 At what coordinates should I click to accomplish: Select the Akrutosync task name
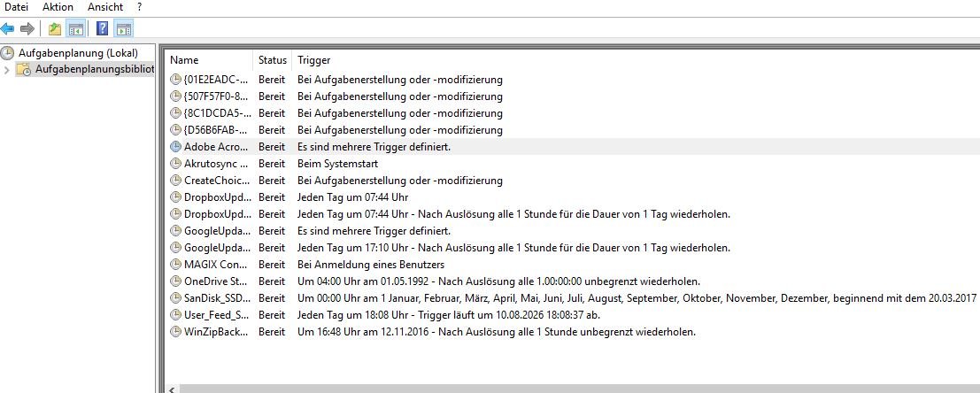216,164
